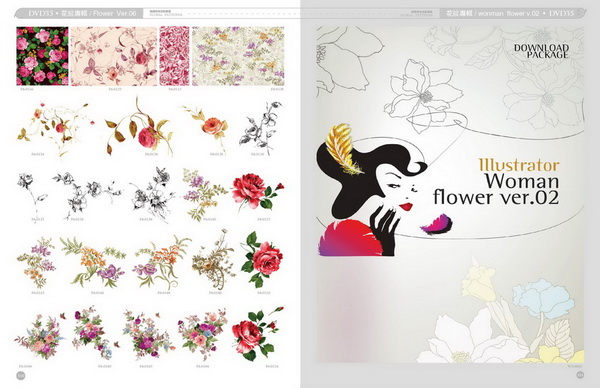
Task: Choose the wide black ink flowering branch
Action: pos(87,196)
